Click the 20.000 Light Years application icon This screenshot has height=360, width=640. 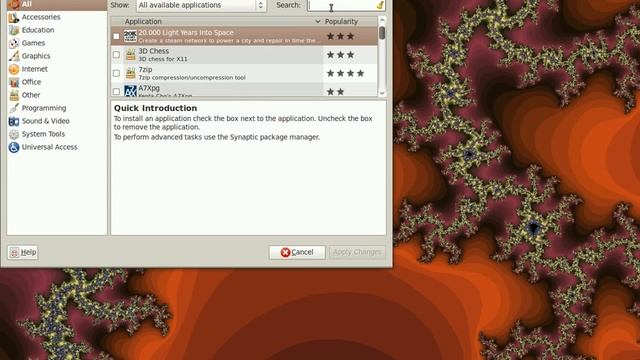[130, 36]
